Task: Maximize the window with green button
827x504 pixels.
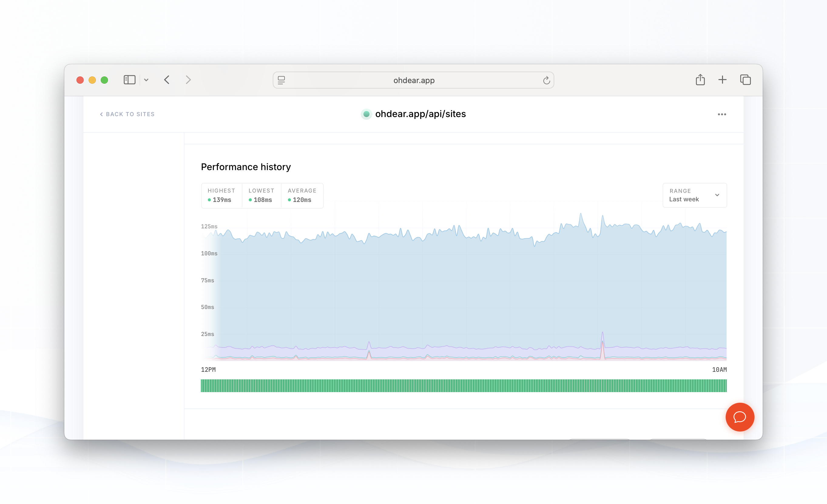Action: 104,80
